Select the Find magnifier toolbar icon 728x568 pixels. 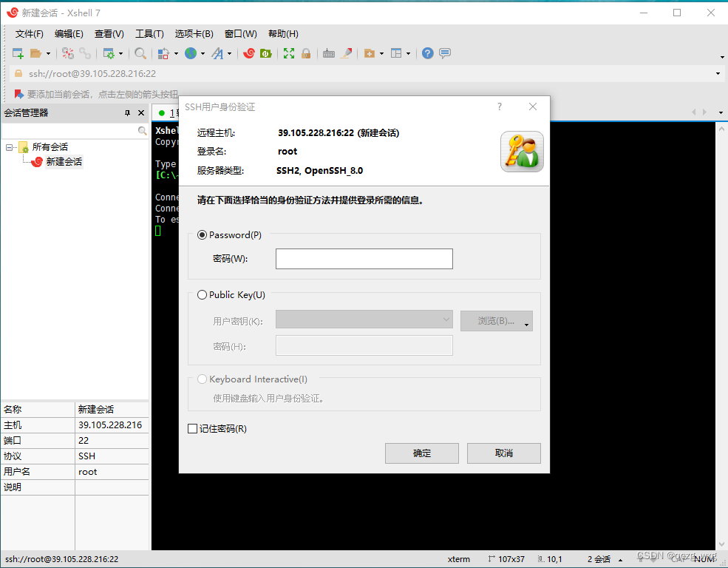coord(140,53)
